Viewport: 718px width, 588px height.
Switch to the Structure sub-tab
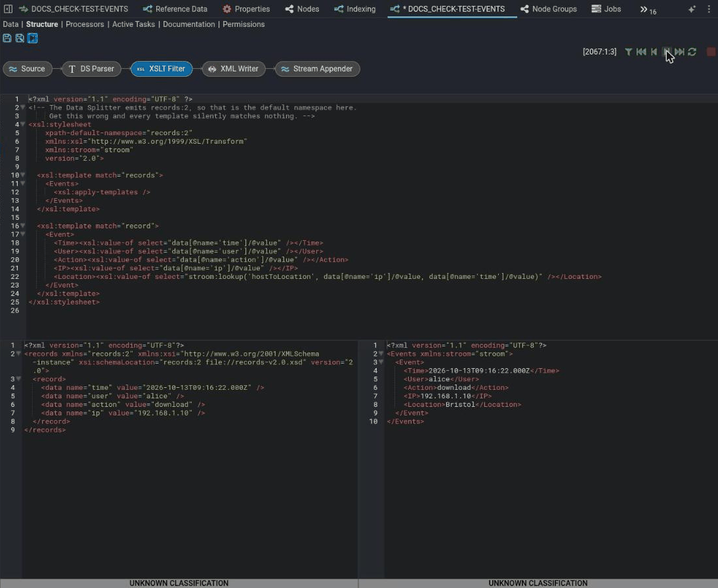(42, 24)
